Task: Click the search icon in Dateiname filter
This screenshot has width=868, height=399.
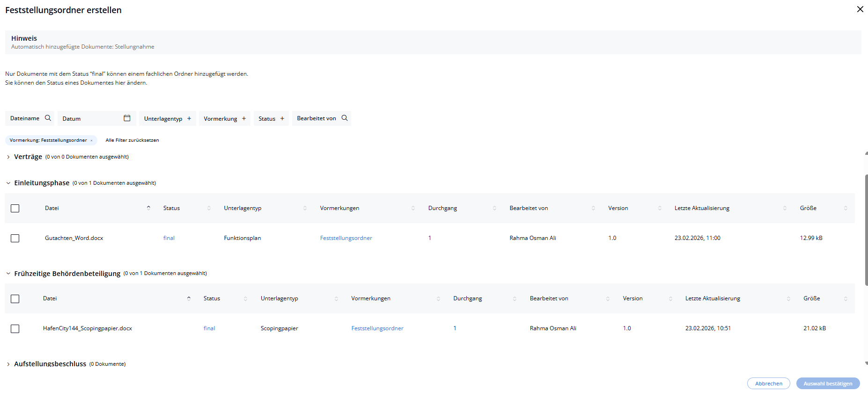Action: [48, 118]
